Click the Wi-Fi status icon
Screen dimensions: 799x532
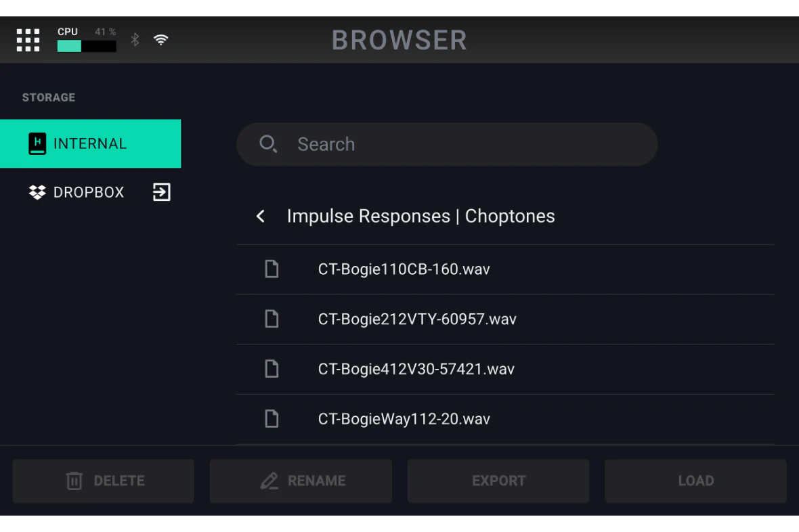161,40
